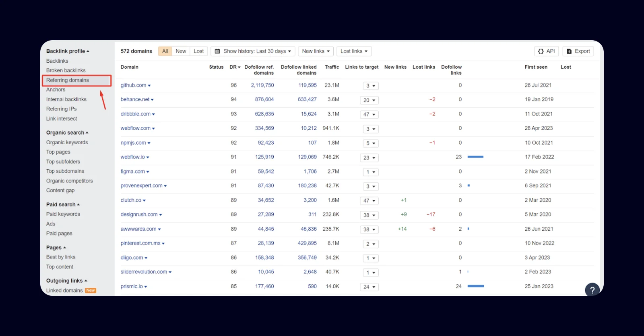Expand dribbble.com links to target 47
The image size is (644, 336).
click(369, 115)
